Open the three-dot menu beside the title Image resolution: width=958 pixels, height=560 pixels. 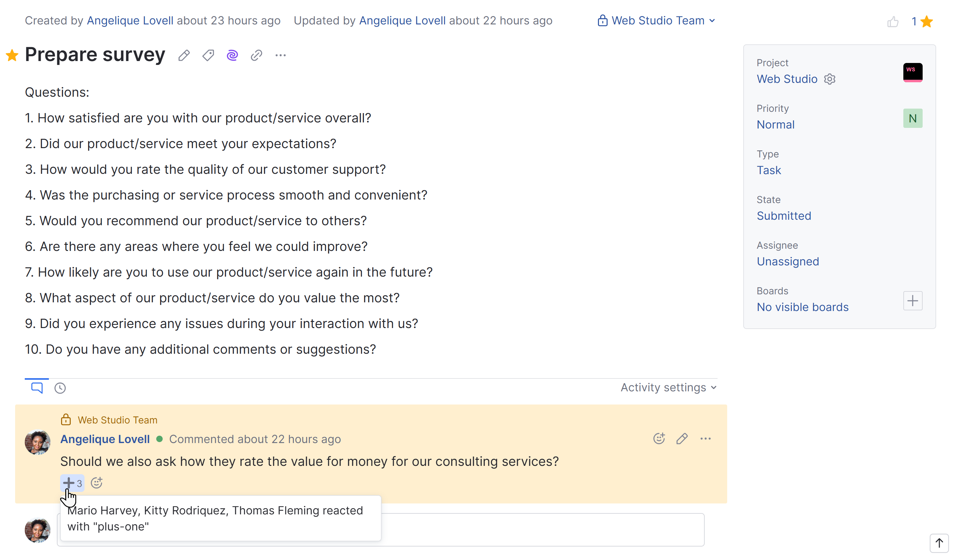(281, 56)
